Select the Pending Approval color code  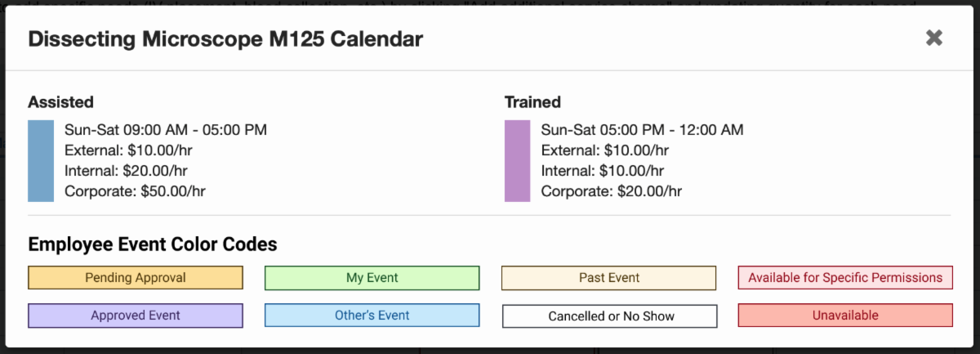(136, 278)
